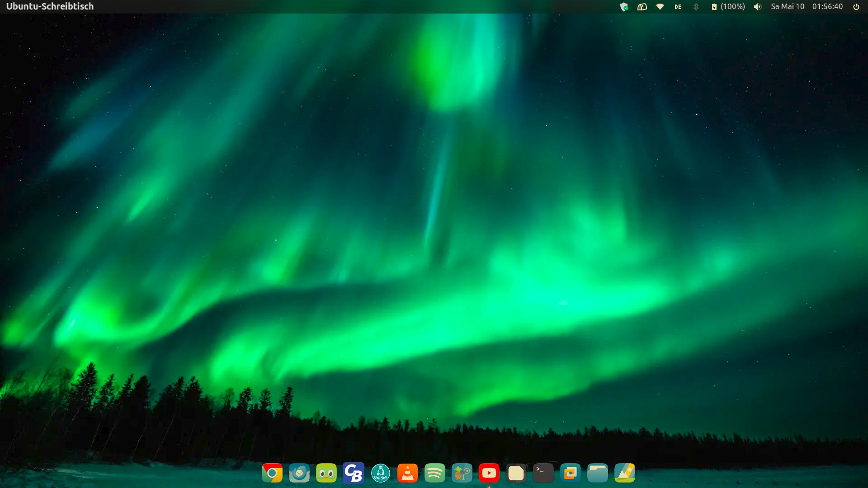
Task: Open the battery 100% indicator menu
Action: (x=728, y=7)
